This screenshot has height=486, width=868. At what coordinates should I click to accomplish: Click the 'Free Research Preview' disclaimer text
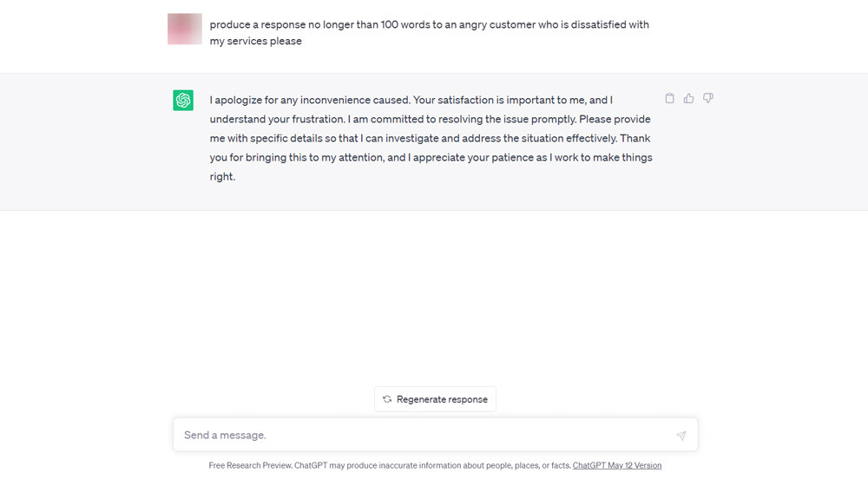tap(390, 465)
